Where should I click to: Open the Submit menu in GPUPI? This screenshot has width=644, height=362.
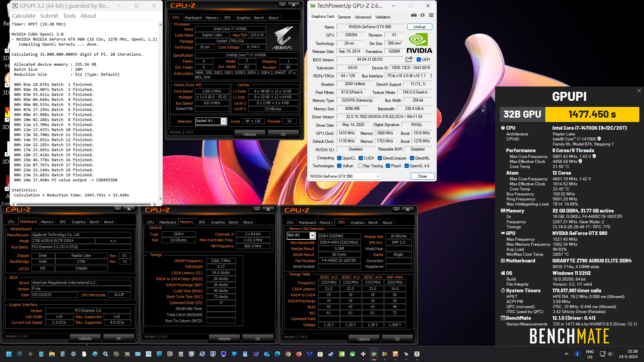pyautogui.click(x=49, y=16)
